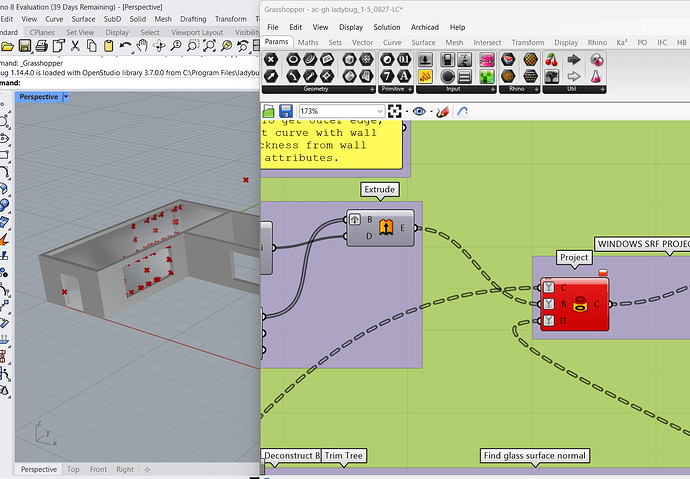Open Grasshopper File menu
Screen dimensions: 690x479
click(x=273, y=27)
